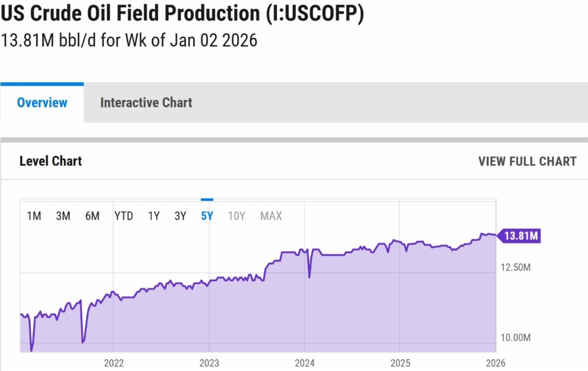Click the purple 13.81M value flag

pyautogui.click(x=521, y=236)
